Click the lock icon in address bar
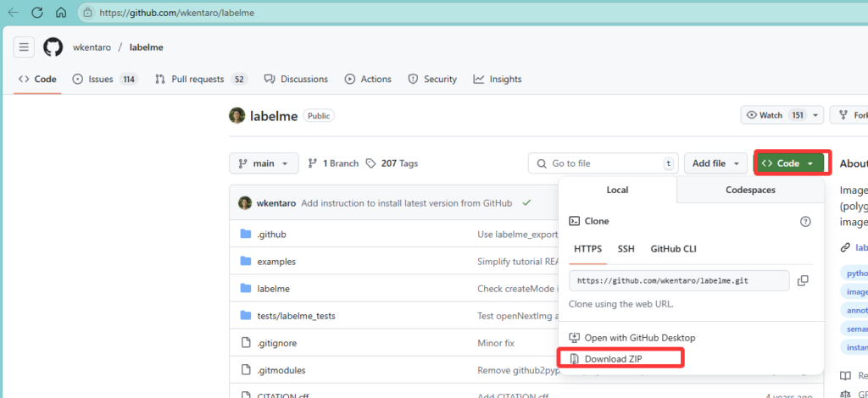This screenshot has height=398, width=868. click(87, 12)
